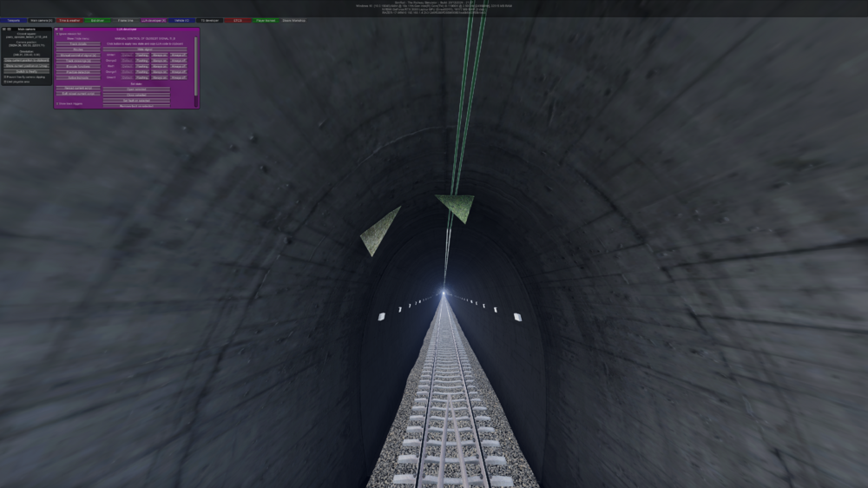Expand the Track crossings section
Viewport: 868px width, 488px height.
coord(78,60)
